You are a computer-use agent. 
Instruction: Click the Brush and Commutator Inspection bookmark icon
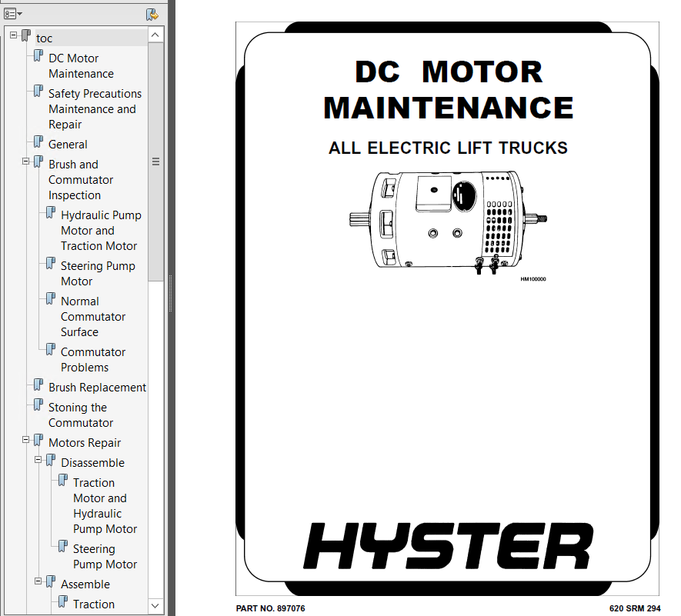click(38, 162)
